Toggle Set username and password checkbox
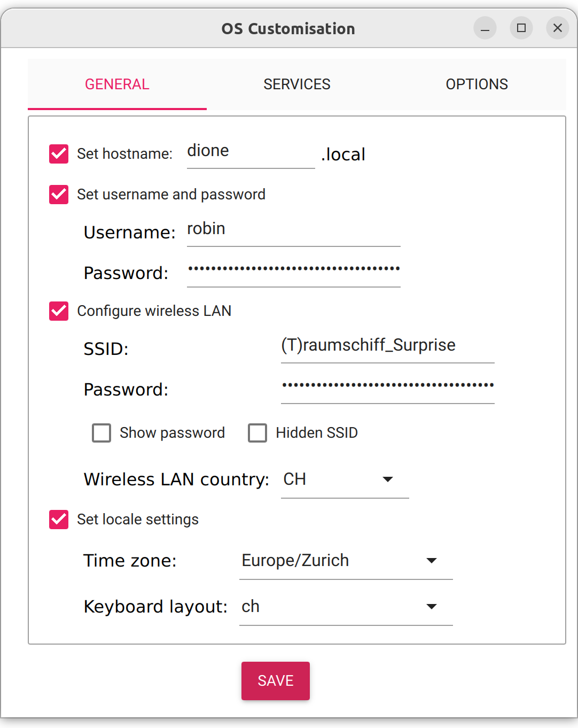 (59, 195)
